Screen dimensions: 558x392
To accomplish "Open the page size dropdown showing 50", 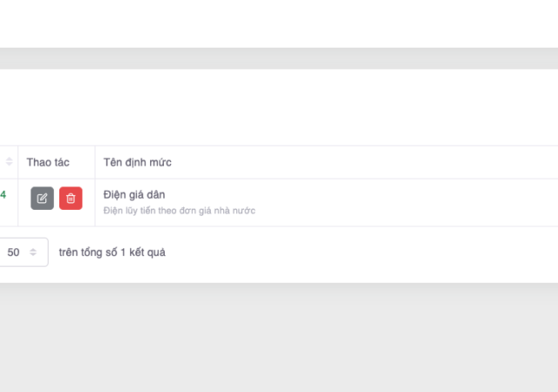I will tap(23, 253).
